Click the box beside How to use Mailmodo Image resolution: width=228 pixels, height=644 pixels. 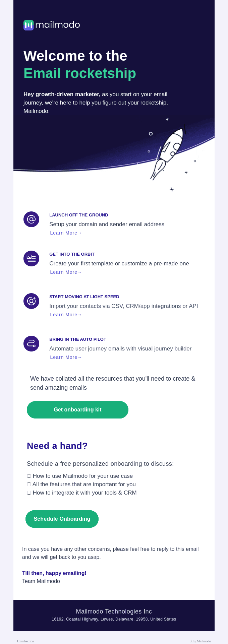click(29, 476)
